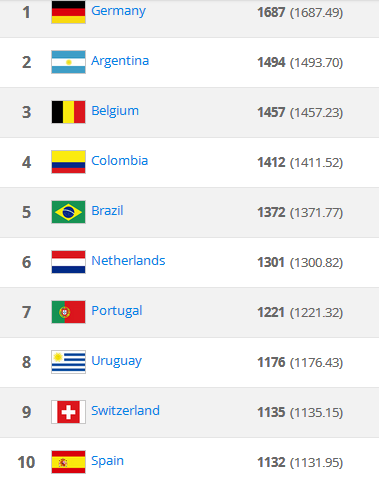This screenshot has height=487, width=379.
Task: Open the Argentina team link
Action: pyautogui.click(x=120, y=61)
